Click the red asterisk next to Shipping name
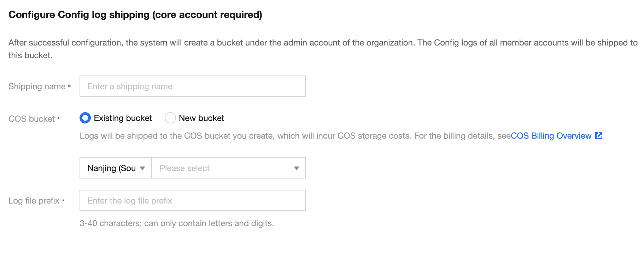644x254 pixels. [69, 86]
